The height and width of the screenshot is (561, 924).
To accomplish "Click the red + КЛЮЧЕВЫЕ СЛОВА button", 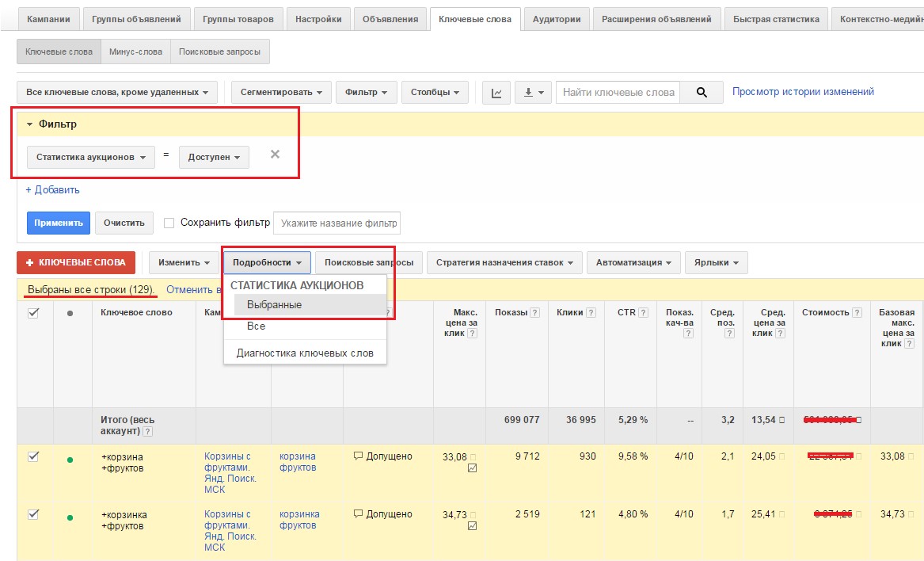I will (76, 262).
